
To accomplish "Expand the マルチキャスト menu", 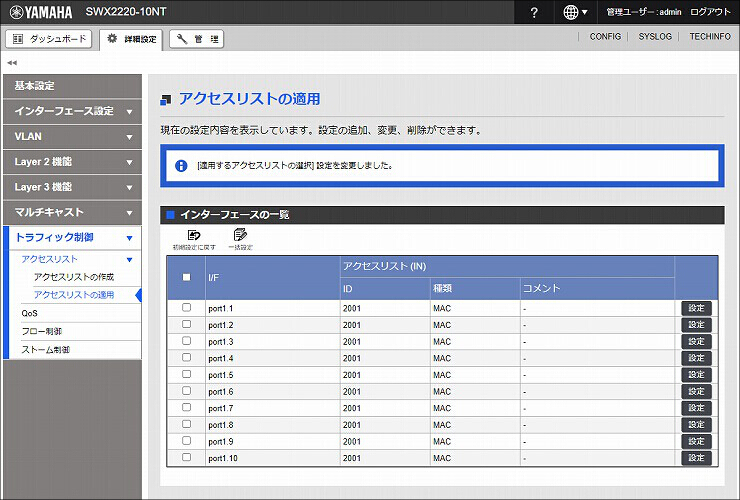I will pos(72,212).
